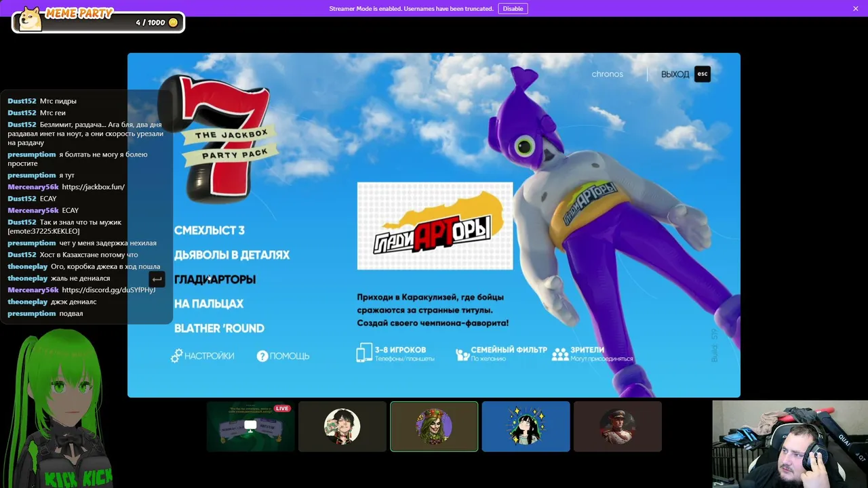Click the '3-8 ИГРОКОВ' label
This screenshot has width=868, height=488.
(401, 350)
